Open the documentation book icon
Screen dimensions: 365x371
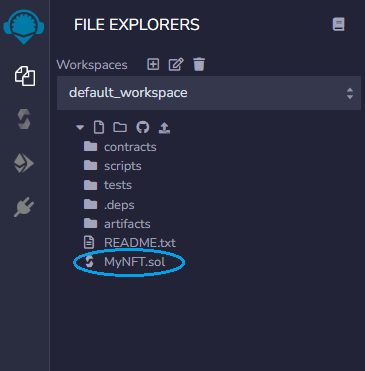pos(338,24)
